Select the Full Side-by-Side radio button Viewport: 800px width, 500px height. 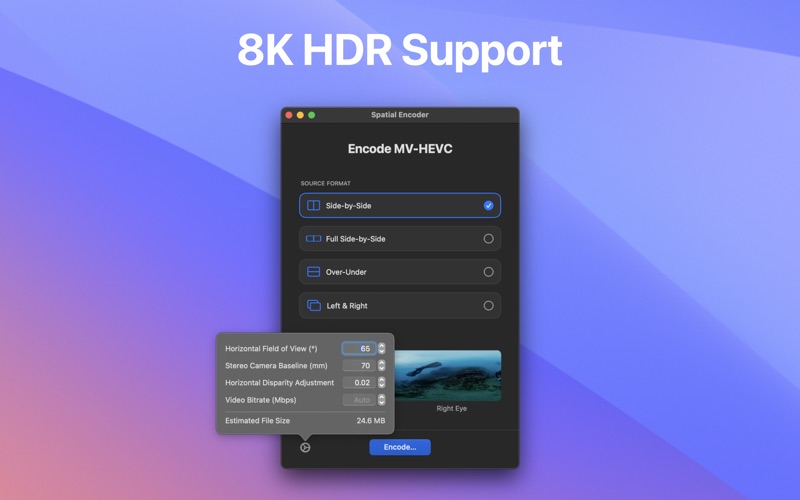(488, 239)
